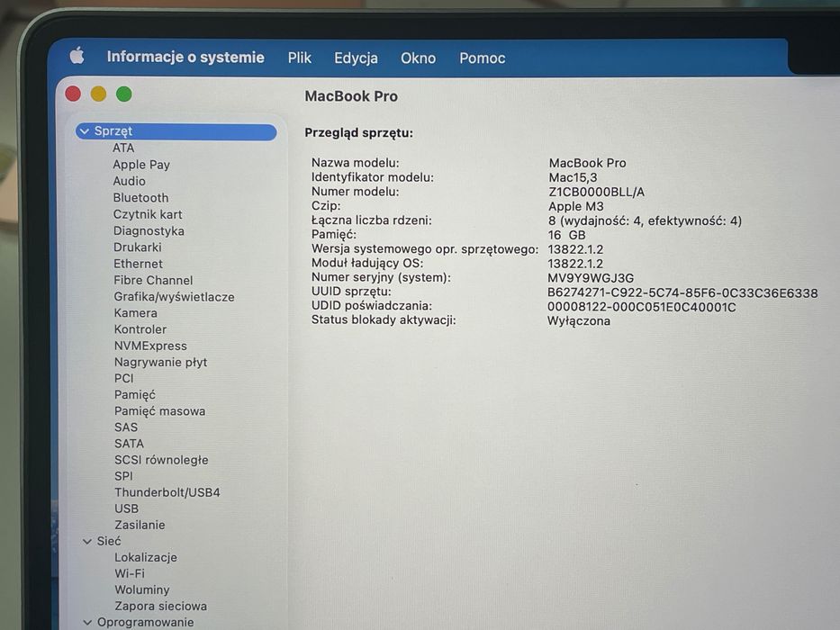840x630 pixels.
Task: Click the Przegląd sprzętu heading
Action: pyautogui.click(x=359, y=133)
